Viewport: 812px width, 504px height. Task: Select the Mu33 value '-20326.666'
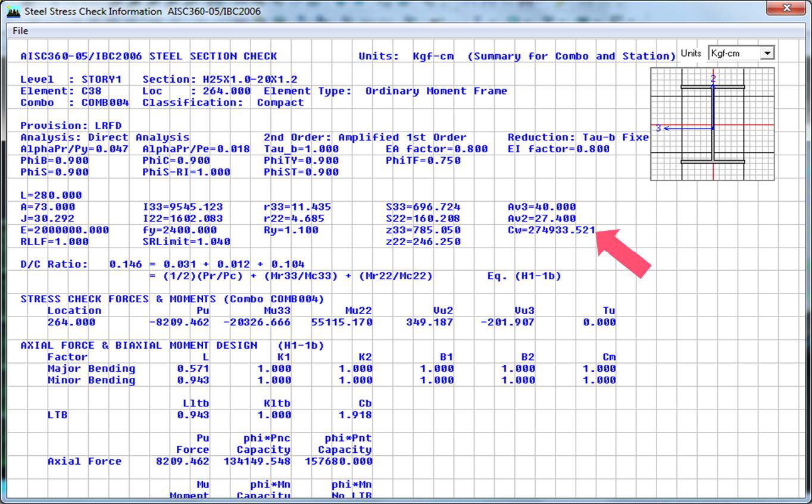257,323
